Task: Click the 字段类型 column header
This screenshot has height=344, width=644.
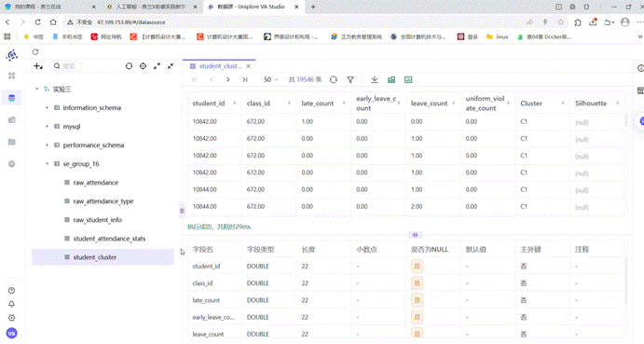Action: click(x=260, y=250)
